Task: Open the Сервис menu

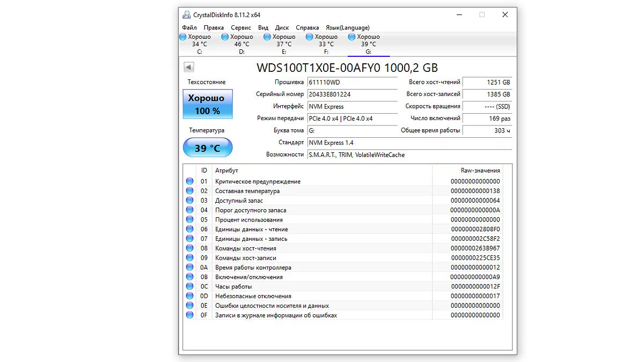Action: 241,27
